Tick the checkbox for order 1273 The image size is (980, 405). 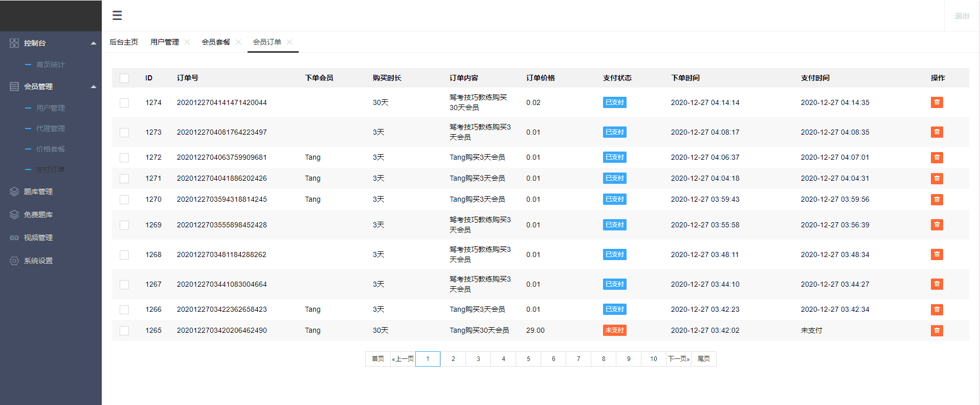coord(124,132)
